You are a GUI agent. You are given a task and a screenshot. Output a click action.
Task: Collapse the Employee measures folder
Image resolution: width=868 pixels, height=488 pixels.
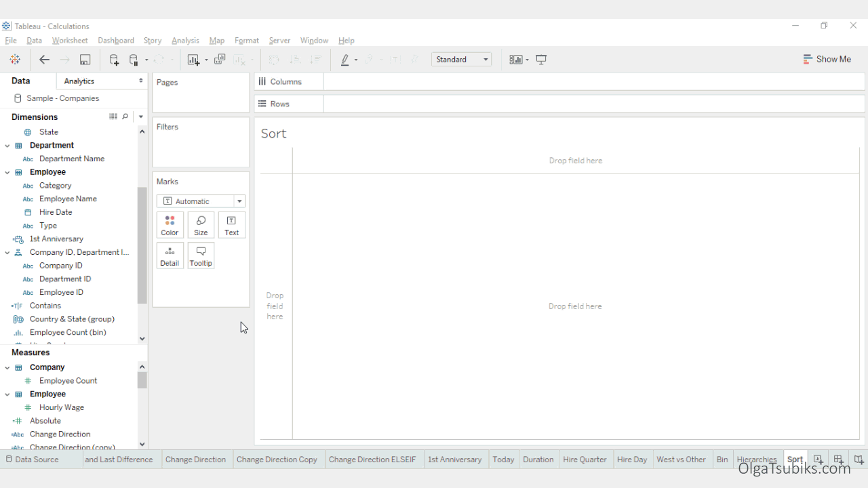(x=7, y=394)
